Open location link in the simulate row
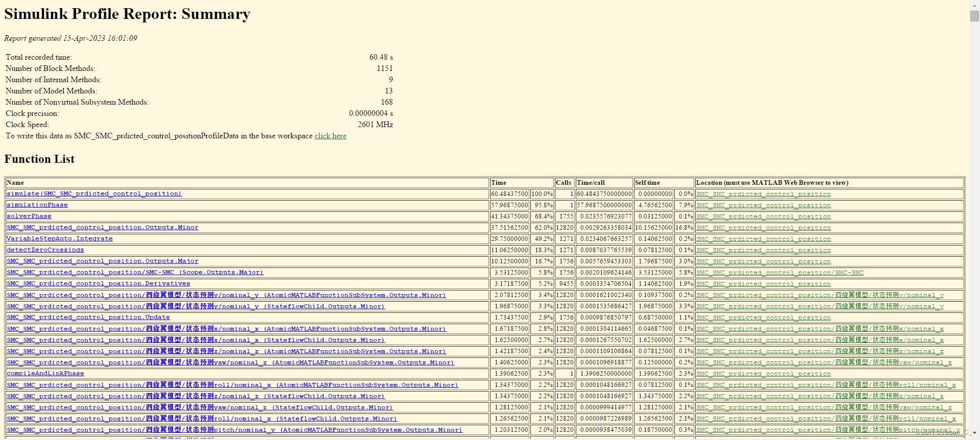Screen dimensions: 980x440 [x=764, y=194]
